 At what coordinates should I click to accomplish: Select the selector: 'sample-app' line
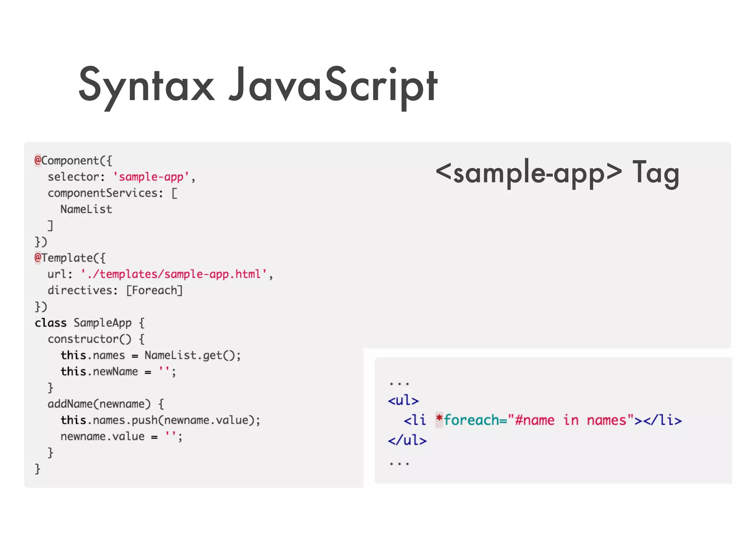click(x=121, y=177)
